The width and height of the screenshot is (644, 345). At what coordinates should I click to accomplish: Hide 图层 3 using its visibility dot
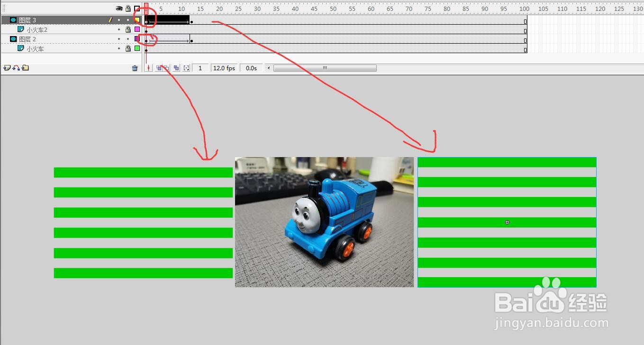tap(119, 20)
